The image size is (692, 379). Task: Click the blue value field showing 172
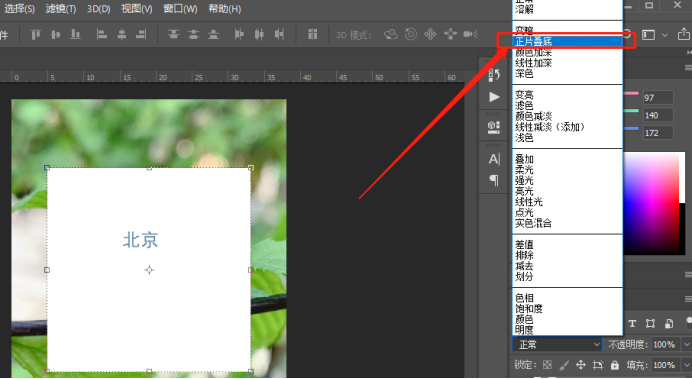(x=658, y=133)
